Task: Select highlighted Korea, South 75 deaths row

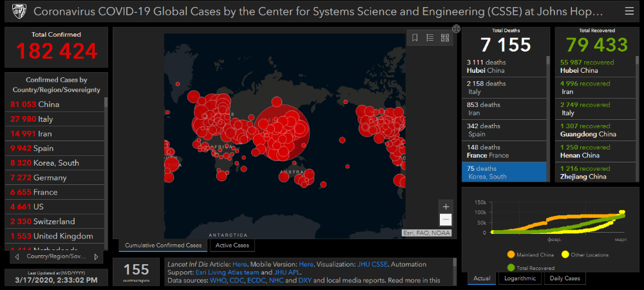Action: click(504, 172)
